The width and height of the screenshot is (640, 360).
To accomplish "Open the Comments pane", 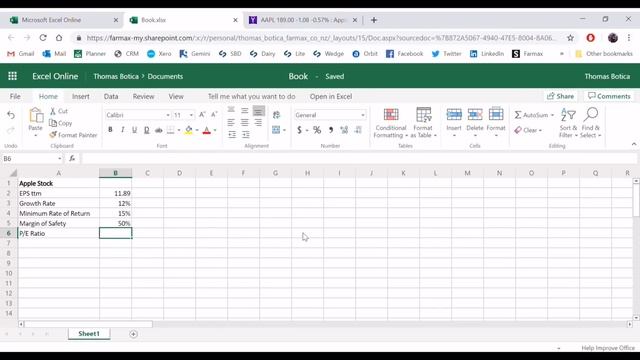I will (x=609, y=96).
